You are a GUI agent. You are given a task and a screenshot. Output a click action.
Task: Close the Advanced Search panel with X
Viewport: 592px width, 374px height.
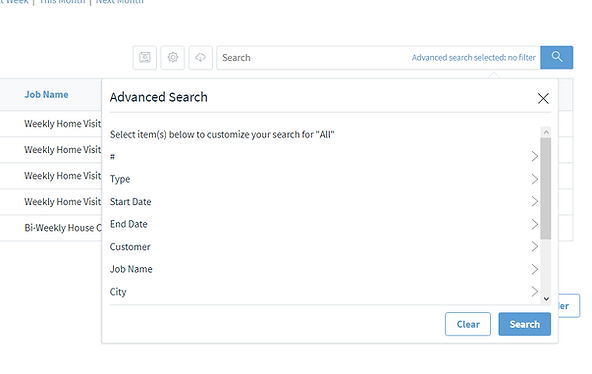(543, 99)
